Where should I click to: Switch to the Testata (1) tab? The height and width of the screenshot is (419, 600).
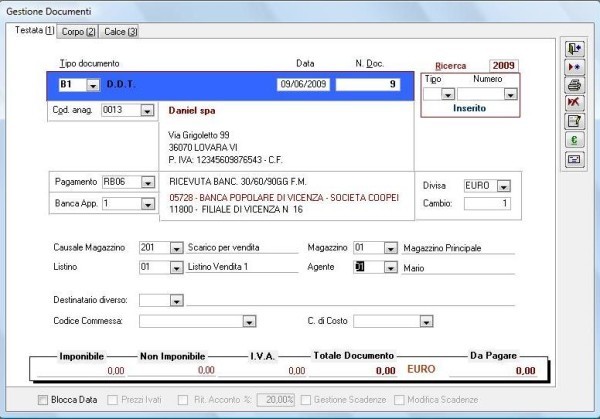[34, 31]
